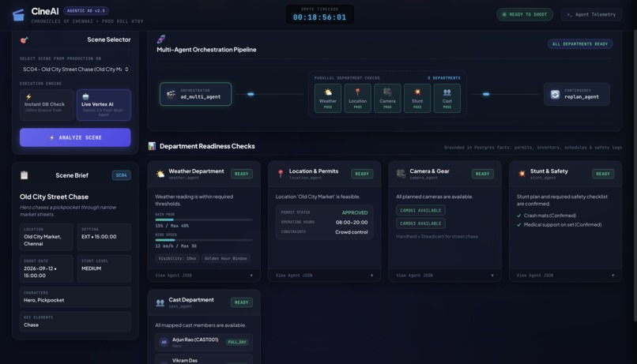This screenshot has height=364, width=637.
Task: Click the Scene Brief clipboard icon
Action: 24,175
